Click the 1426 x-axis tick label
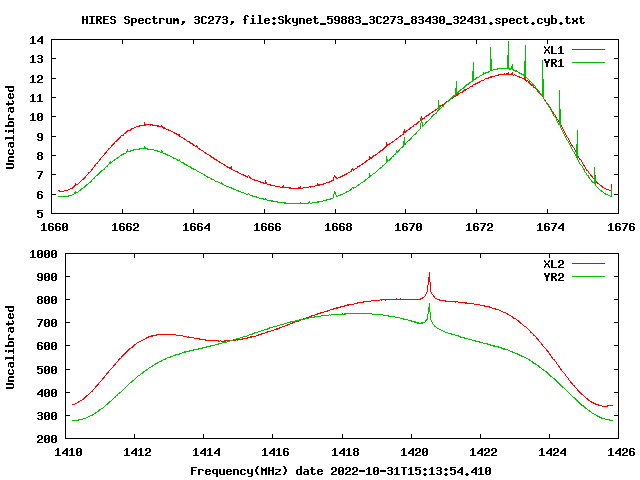 tap(621, 452)
